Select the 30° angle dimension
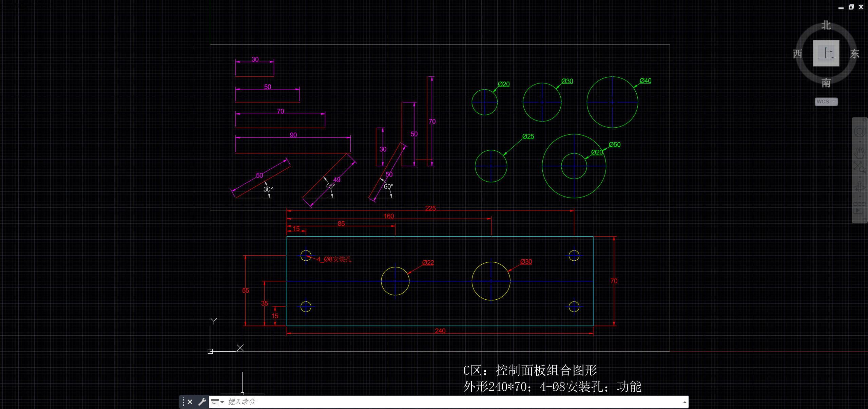The image size is (868, 409). coord(268,189)
